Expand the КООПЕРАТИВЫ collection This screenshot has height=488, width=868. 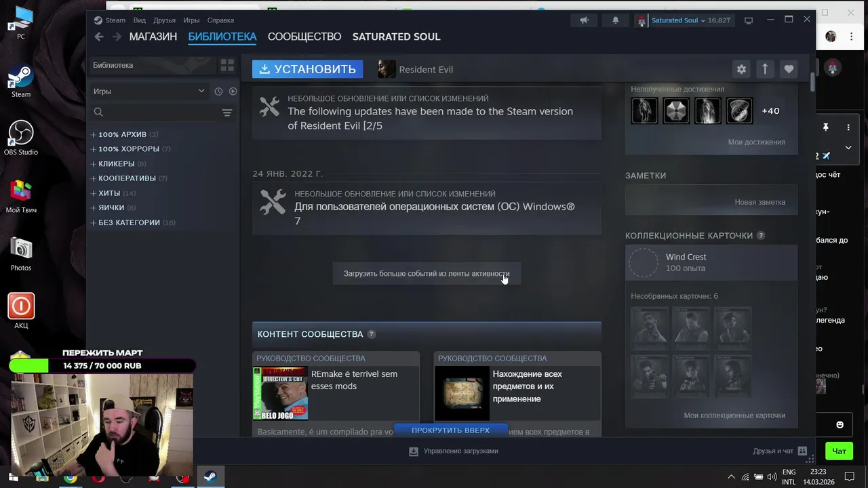tap(94, 178)
